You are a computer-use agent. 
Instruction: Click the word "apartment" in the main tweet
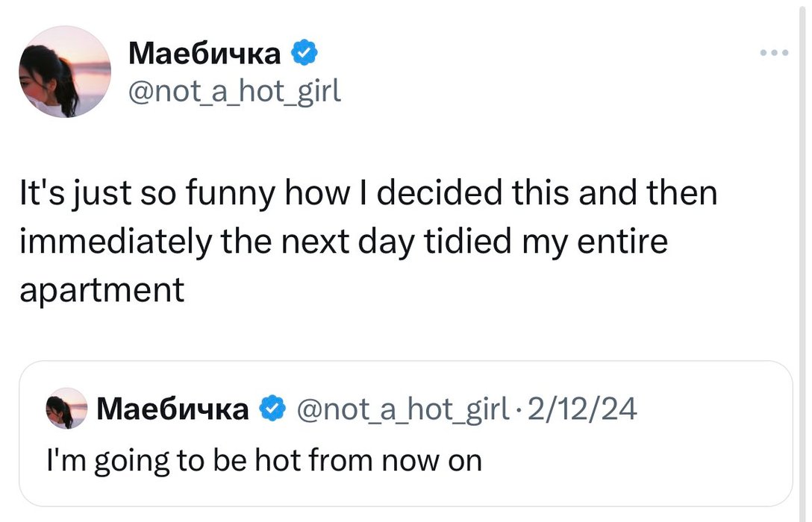(101, 289)
